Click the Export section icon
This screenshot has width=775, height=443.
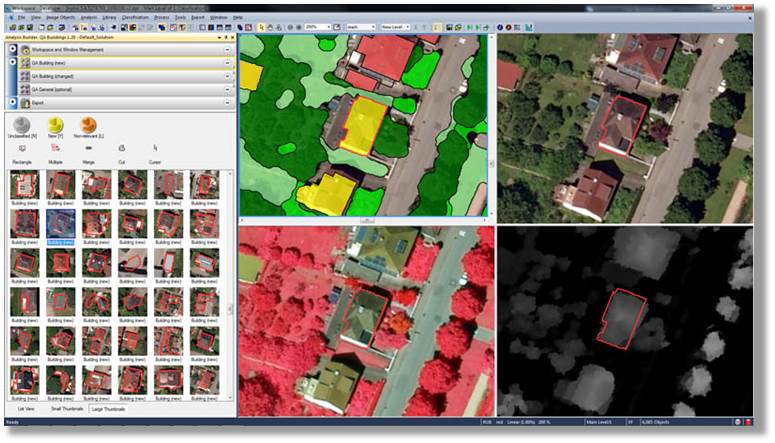coord(25,103)
